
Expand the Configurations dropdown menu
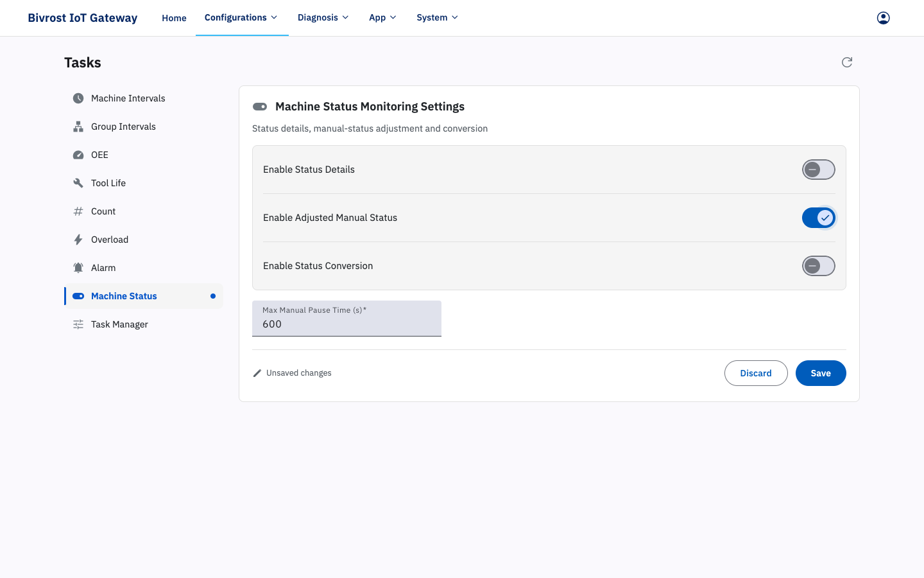241,18
